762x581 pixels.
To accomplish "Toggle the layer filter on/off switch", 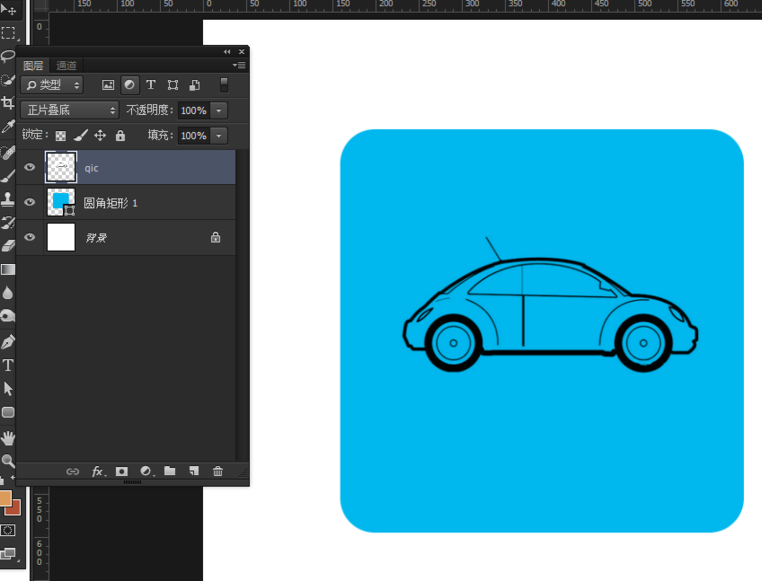I will [x=224, y=85].
